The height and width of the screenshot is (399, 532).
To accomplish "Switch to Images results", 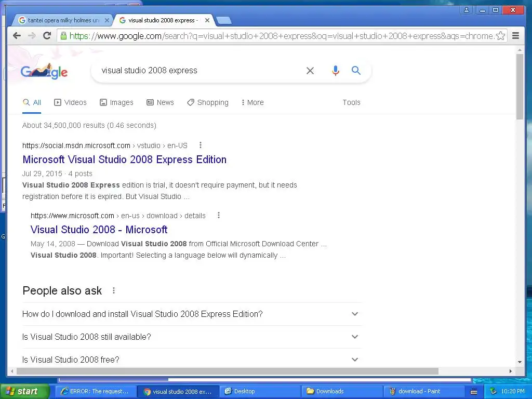I will [116, 102].
